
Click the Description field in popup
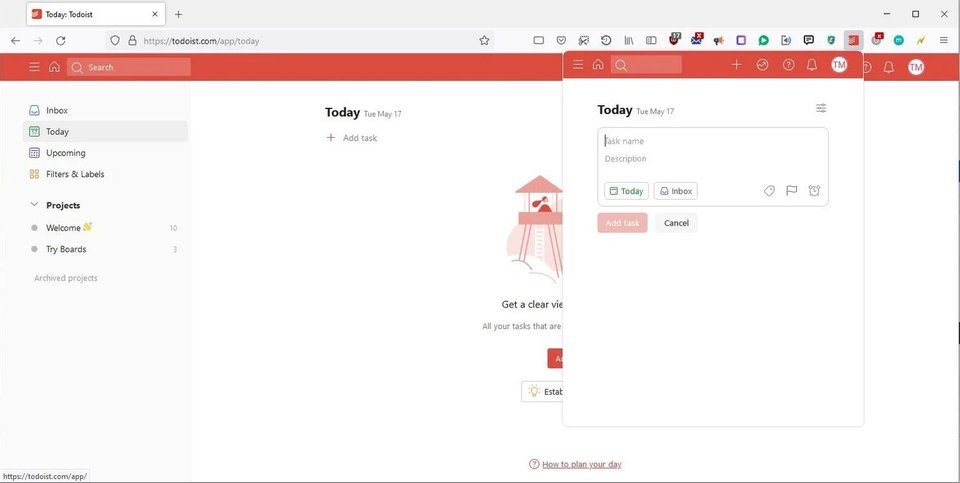pyautogui.click(x=713, y=159)
